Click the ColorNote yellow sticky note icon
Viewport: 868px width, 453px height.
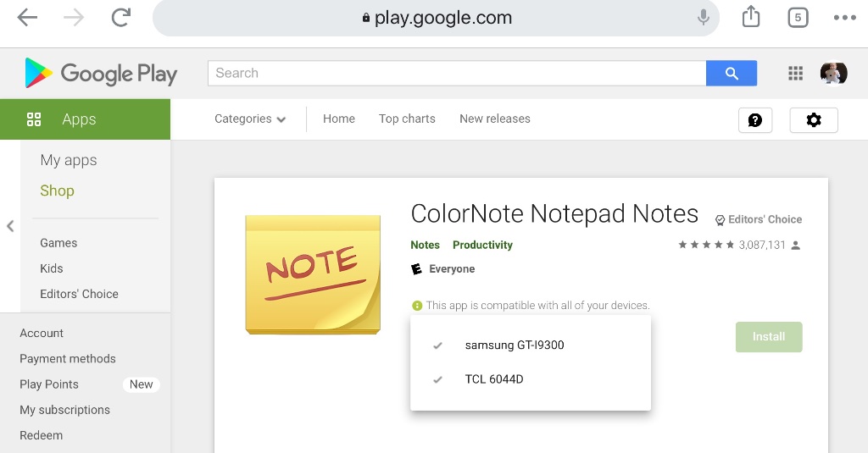pyautogui.click(x=313, y=275)
